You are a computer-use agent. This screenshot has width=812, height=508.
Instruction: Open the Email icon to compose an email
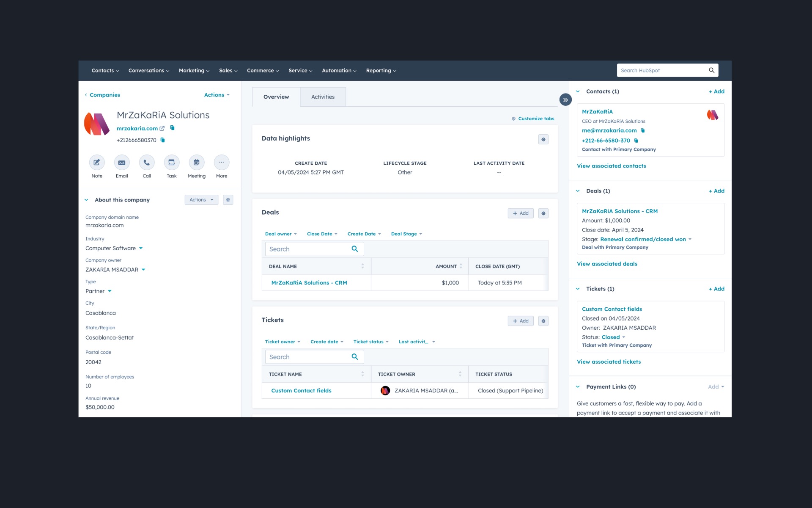tap(122, 162)
